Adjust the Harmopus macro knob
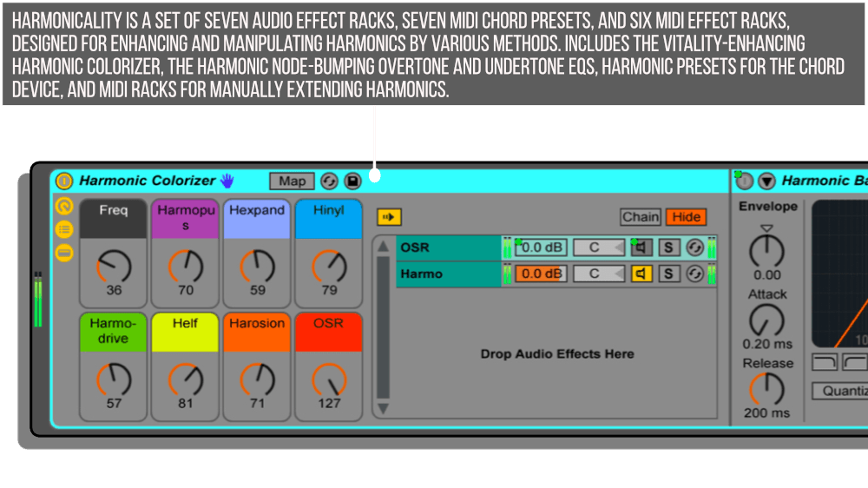 point(186,267)
